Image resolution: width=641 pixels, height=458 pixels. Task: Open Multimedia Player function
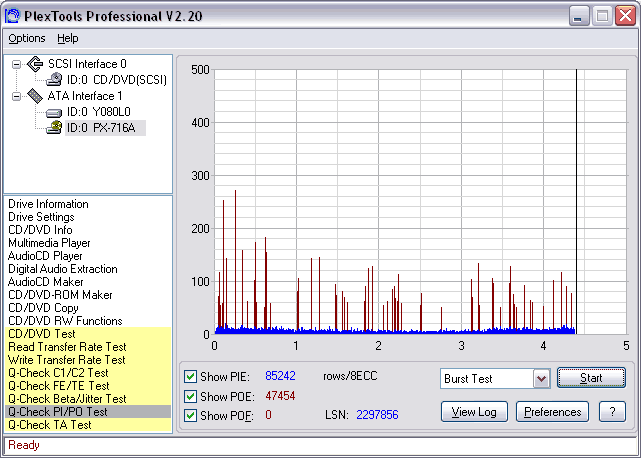click(49, 243)
